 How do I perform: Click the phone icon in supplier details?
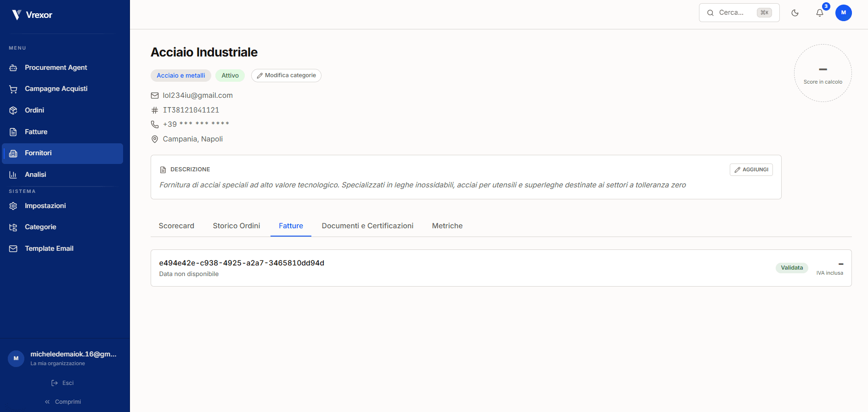point(155,124)
